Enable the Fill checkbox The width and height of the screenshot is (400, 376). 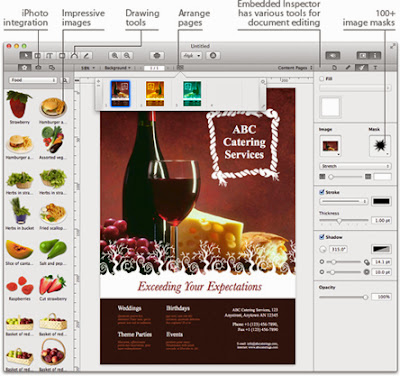[322, 79]
